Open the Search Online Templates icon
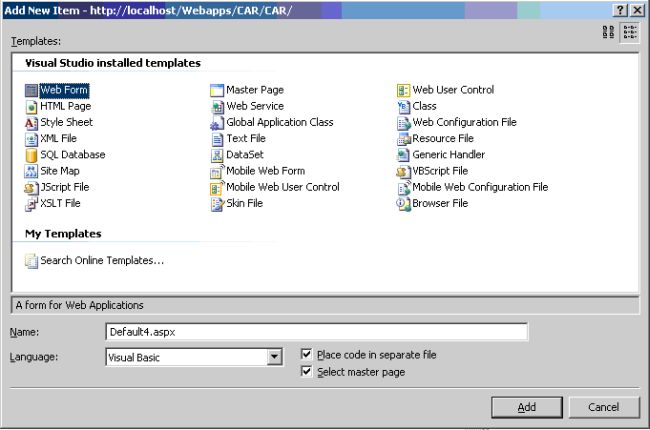This screenshot has height=430, width=650. tap(31, 261)
